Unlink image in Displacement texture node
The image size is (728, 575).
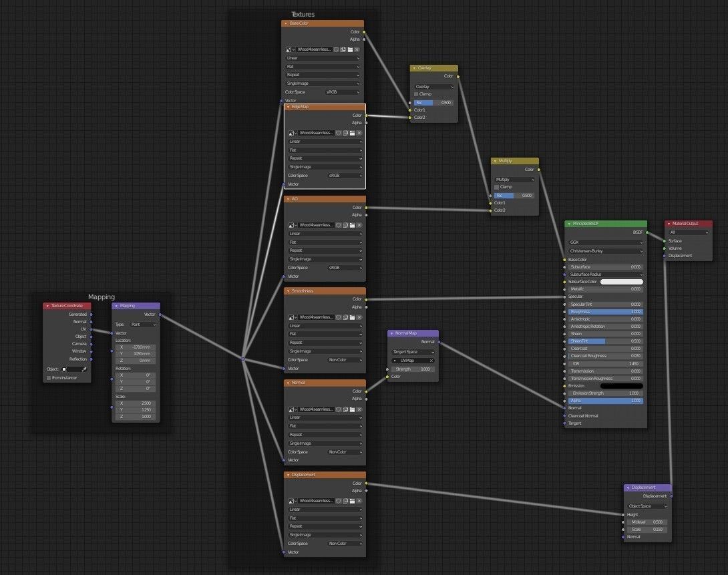click(359, 502)
